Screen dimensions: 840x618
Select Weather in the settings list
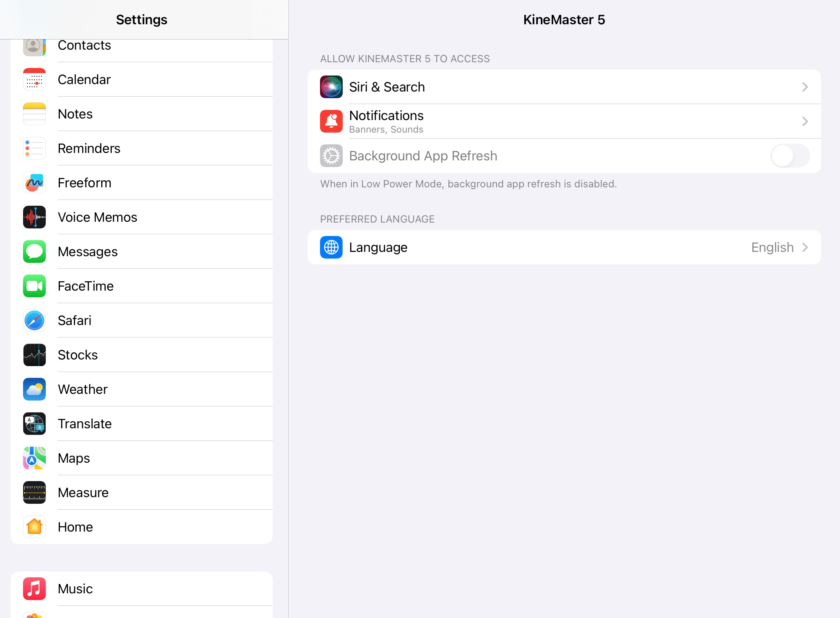[x=83, y=389]
